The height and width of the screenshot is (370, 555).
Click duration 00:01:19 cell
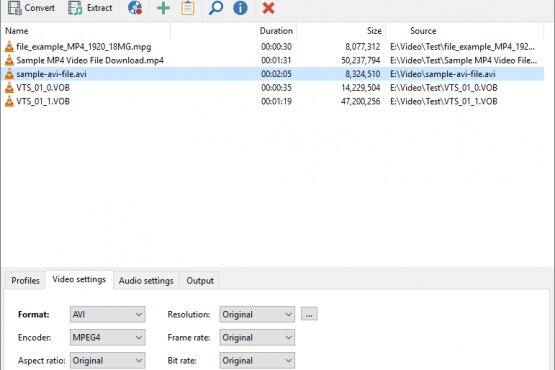click(x=276, y=101)
